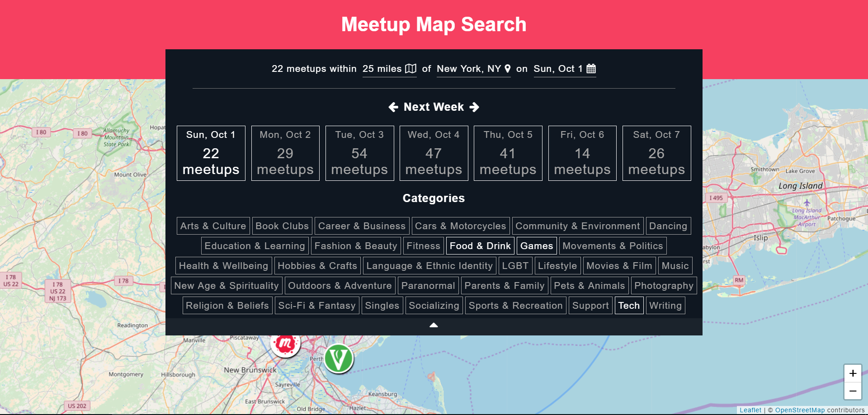Click the green V marker on the map
Image resolution: width=868 pixels, height=415 pixels.
(x=339, y=358)
